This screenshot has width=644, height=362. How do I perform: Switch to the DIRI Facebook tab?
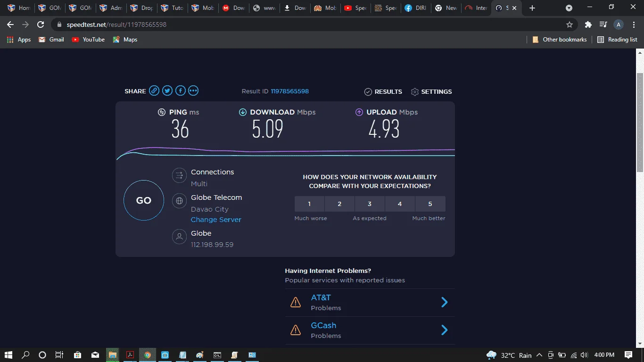[415, 8]
